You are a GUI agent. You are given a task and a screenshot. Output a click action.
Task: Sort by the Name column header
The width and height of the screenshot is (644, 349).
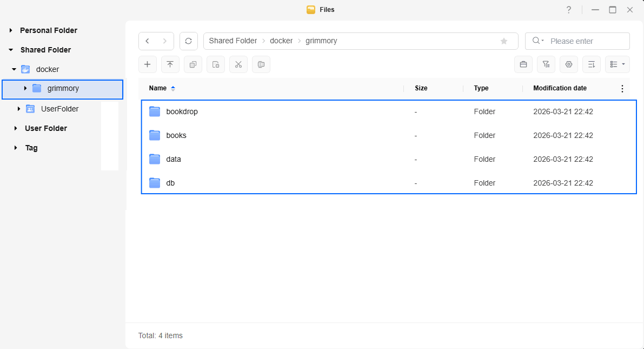tap(158, 88)
